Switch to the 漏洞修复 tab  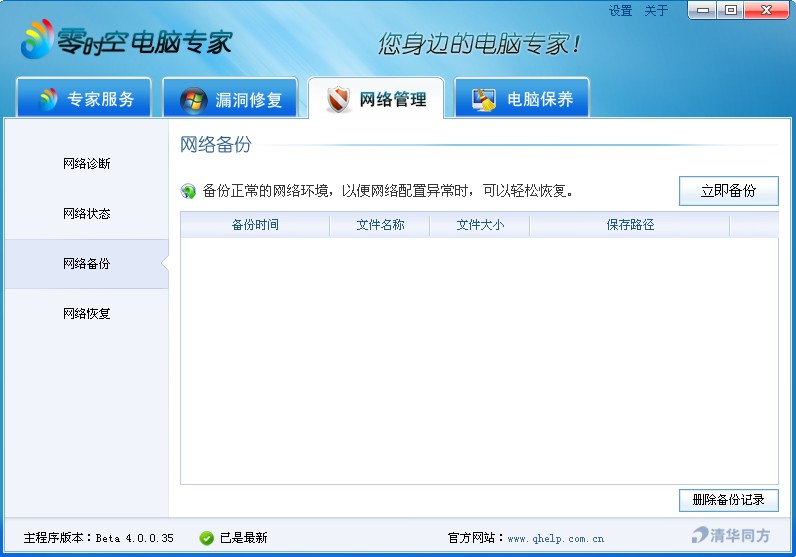coord(230,97)
